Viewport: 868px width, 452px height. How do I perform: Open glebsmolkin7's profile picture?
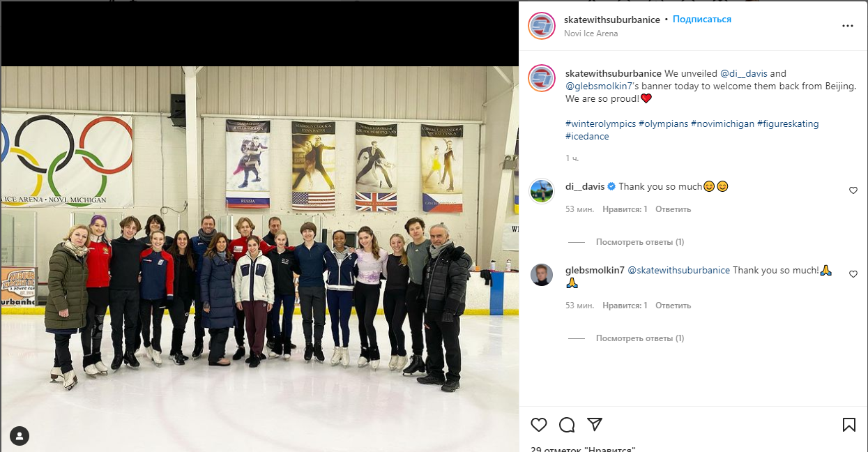pyautogui.click(x=542, y=275)
